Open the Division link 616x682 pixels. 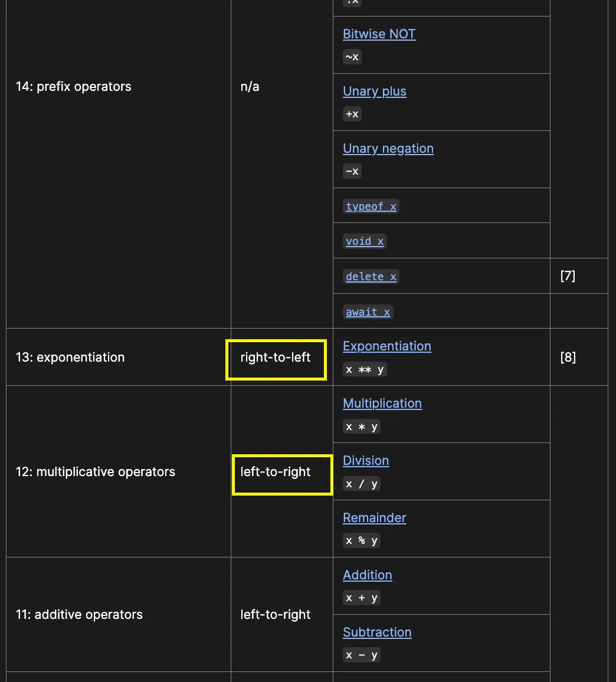(x=366, y=461)
